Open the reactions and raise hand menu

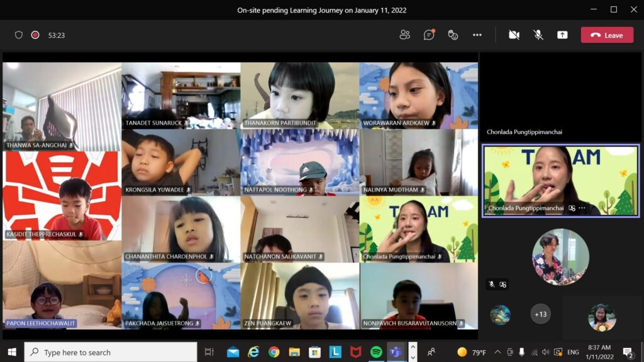453,35
